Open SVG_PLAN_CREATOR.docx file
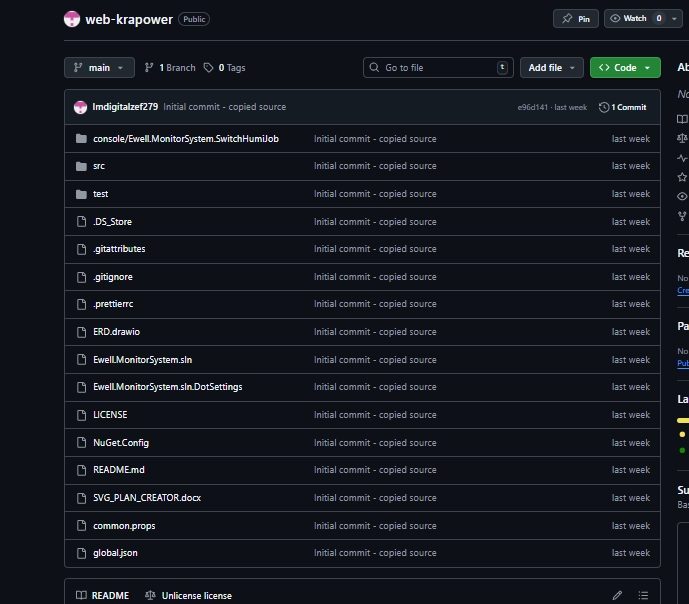689x604 pixels. click(147, 498)
